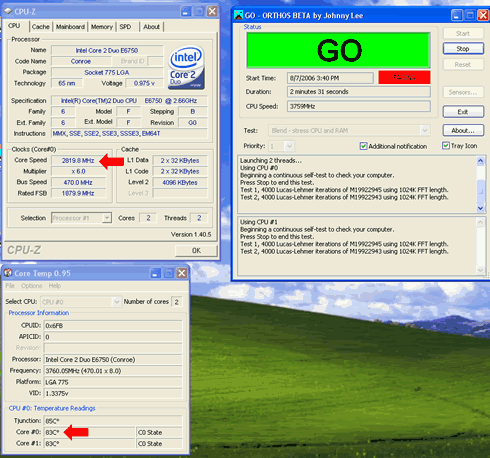Click the Bus Speed value 470.0 MHz
490x458 pixels.
pyautogui.click(x=78, y=182)
